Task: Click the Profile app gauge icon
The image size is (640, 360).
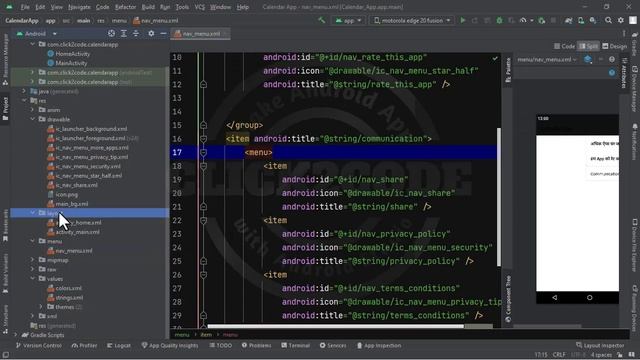Action: click(523, 20)
